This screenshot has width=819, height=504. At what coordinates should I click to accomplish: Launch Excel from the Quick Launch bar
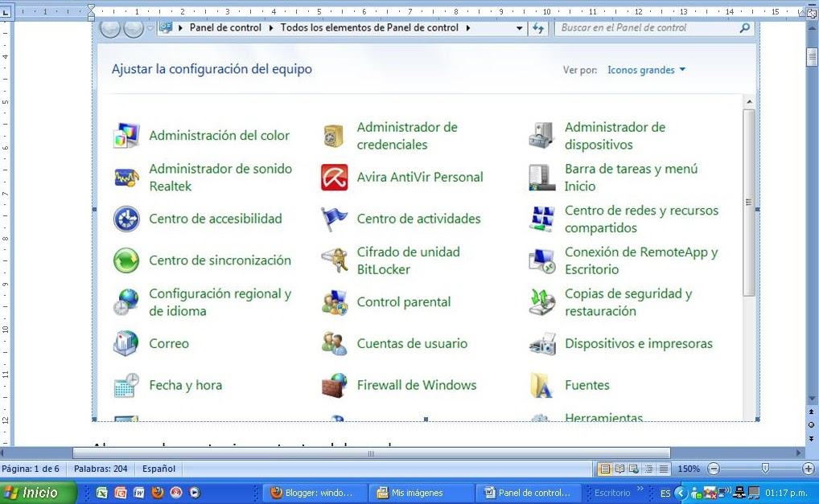pos(101,491)
